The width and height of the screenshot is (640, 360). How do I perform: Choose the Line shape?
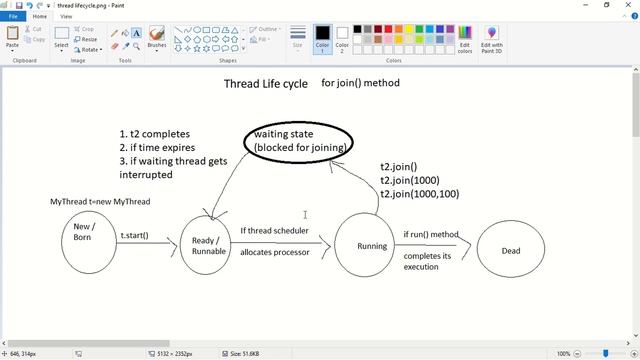point(178,30)
